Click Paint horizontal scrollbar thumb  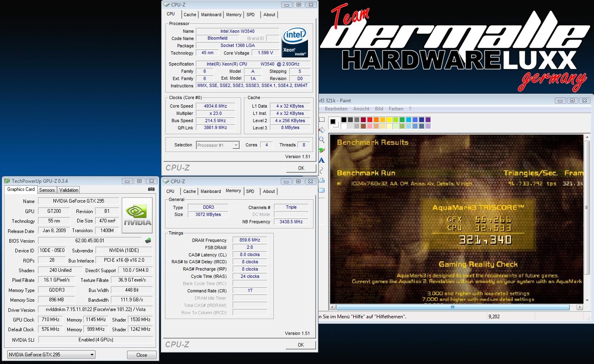[453, 307]
